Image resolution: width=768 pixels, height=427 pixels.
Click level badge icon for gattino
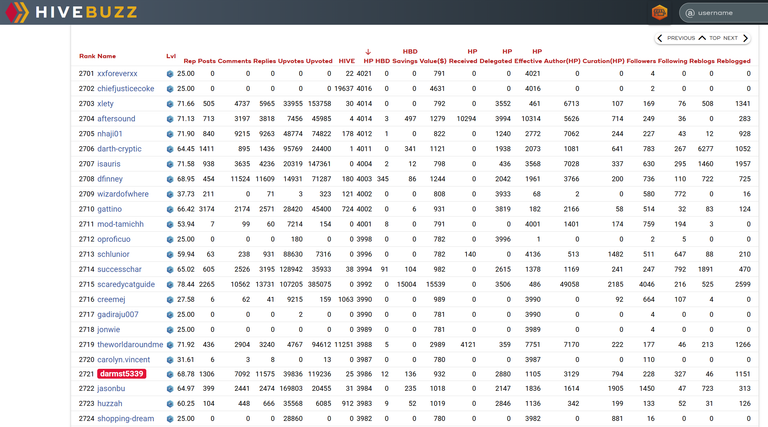[170, 210]
